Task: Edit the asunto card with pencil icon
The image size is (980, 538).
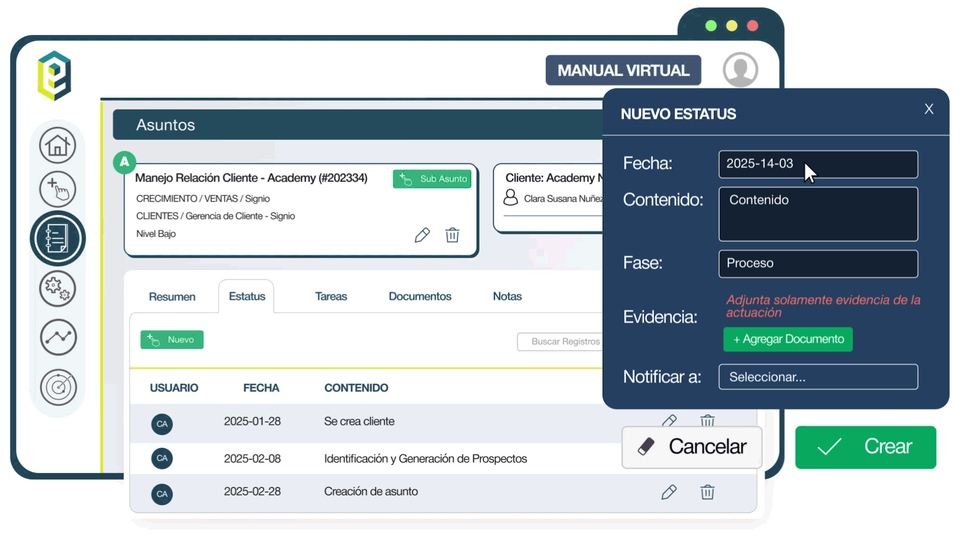Action: [422, 235]
